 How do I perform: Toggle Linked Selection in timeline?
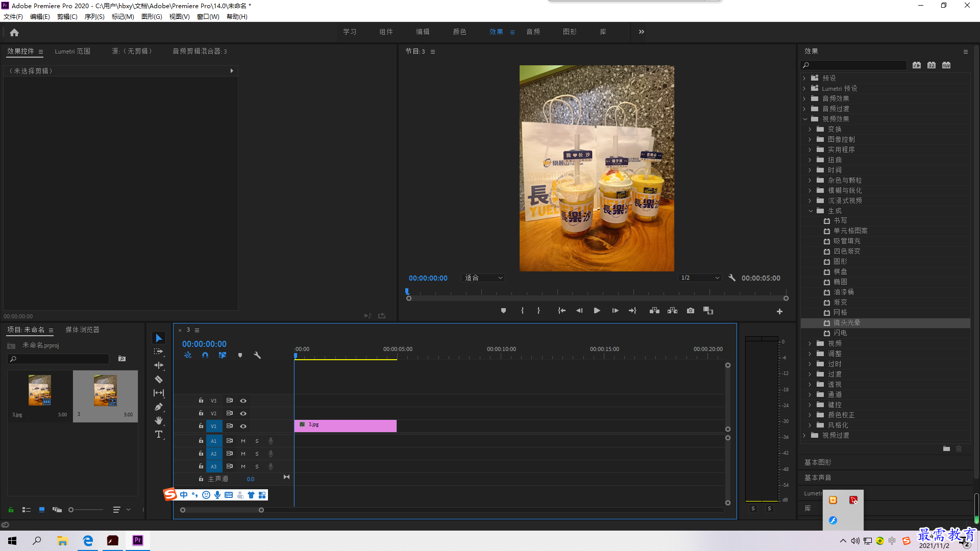pos(223,355)
